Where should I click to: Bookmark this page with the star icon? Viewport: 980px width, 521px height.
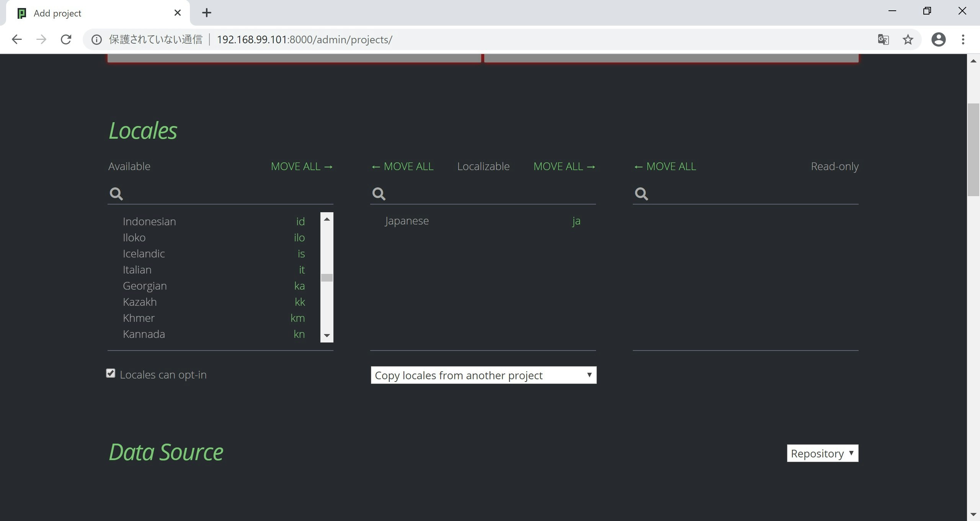click(x=908, y=39)
